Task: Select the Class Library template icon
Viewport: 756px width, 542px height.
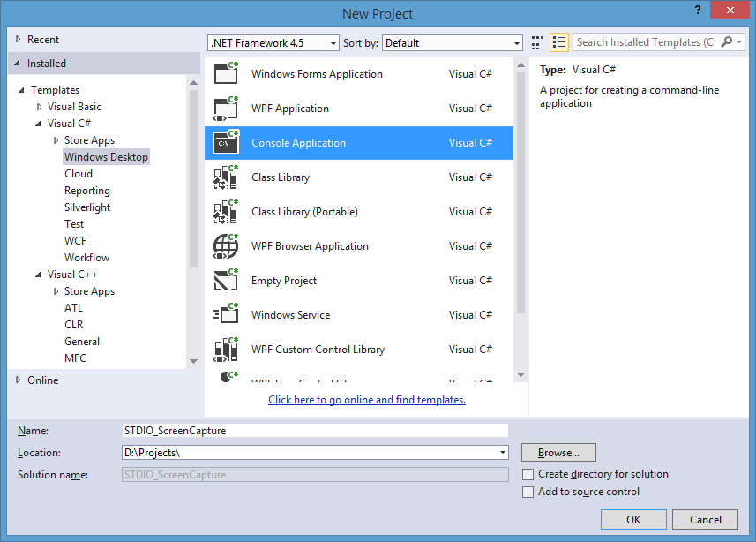Action: (x=226, y=177)
